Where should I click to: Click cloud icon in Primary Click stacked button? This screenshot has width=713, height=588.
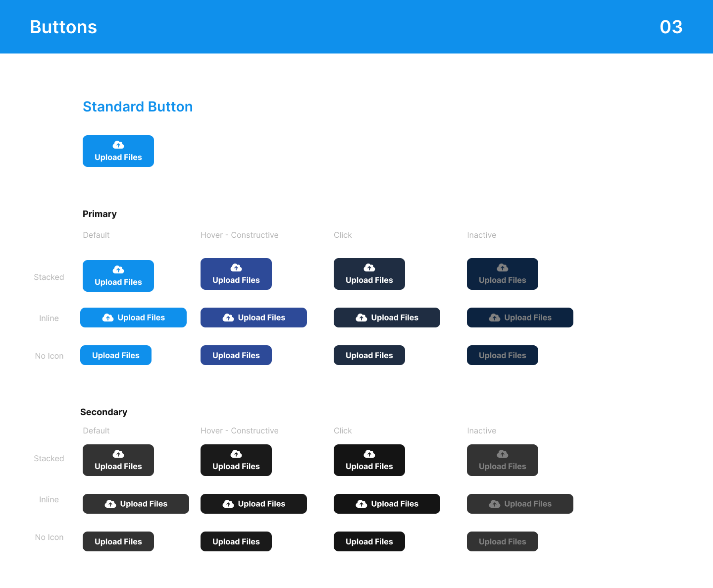(369, 267)
